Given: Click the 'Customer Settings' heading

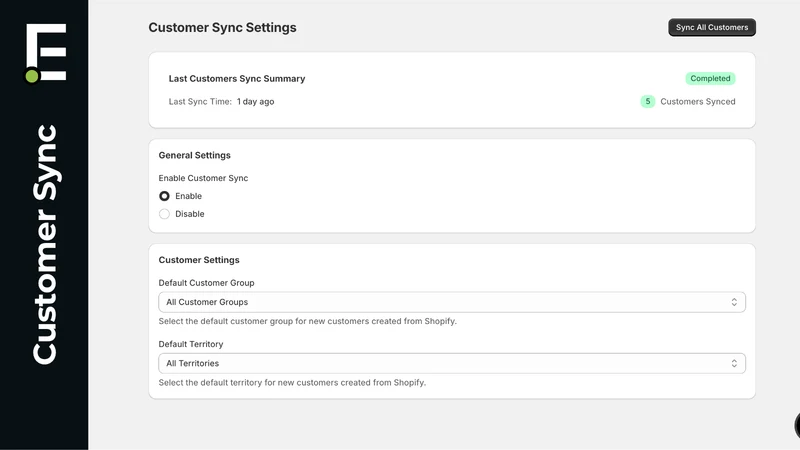Looking at the screenshot, I should pyautogui.click(x=199, y=260).
